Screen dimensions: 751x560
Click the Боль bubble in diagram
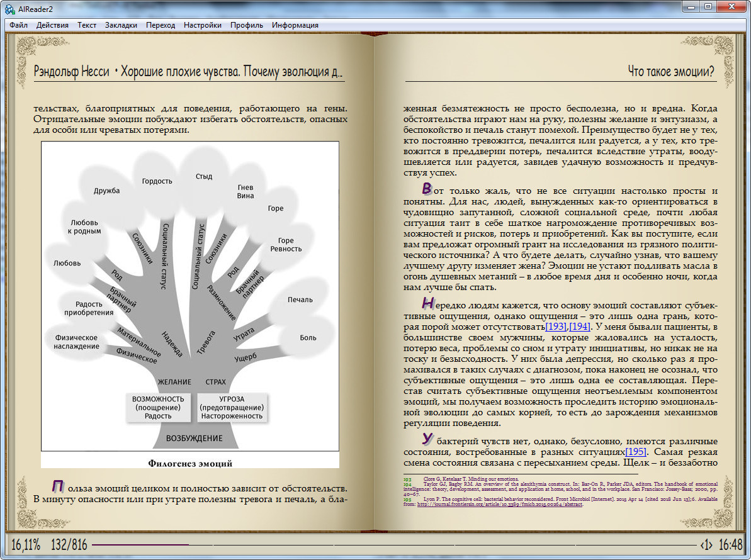(308, 337)
